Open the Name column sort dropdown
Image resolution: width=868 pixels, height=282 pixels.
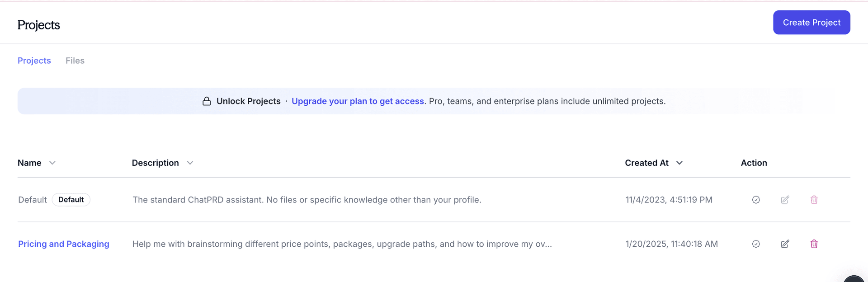tap(52, 163)
